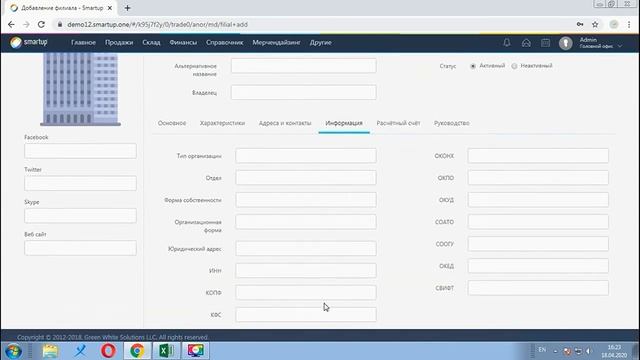Open the Финансы menu

[x=183, y=42]
